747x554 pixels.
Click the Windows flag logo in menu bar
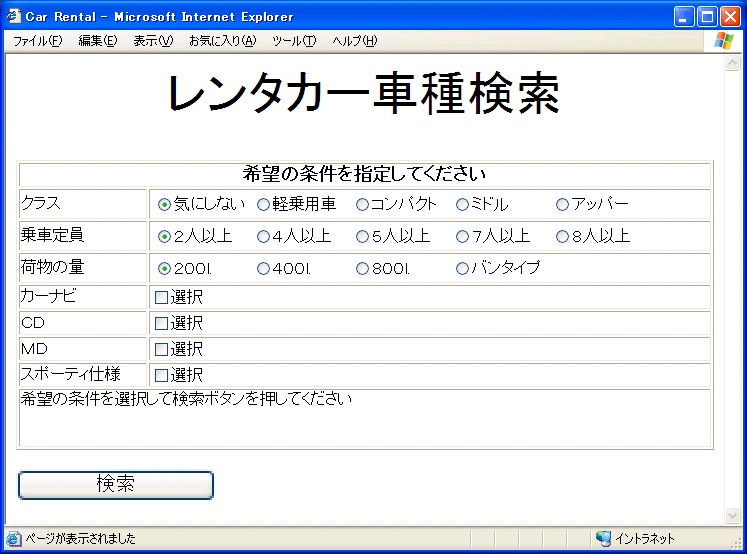(724, 41)
